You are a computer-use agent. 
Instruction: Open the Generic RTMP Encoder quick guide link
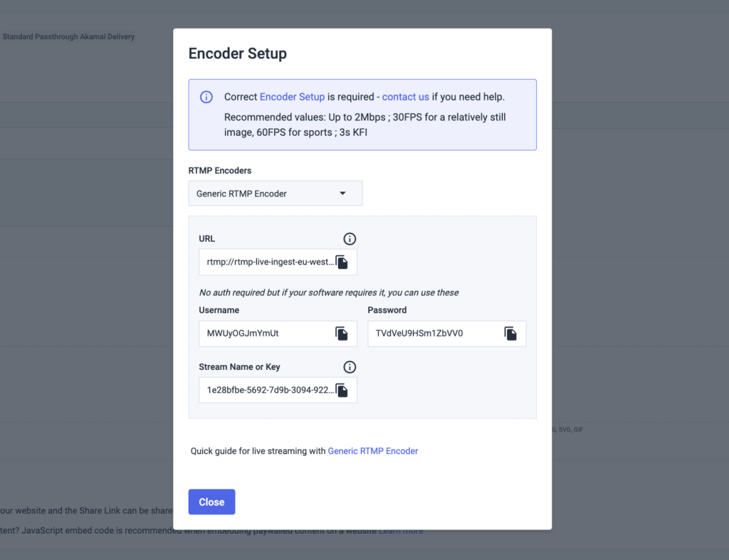(x=372, y=450)
